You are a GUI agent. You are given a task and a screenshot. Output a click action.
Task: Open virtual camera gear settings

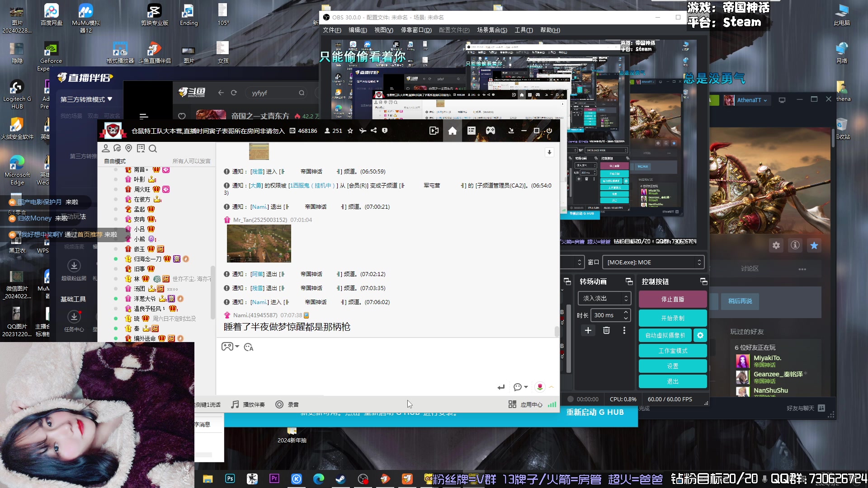tap(700, 335)
